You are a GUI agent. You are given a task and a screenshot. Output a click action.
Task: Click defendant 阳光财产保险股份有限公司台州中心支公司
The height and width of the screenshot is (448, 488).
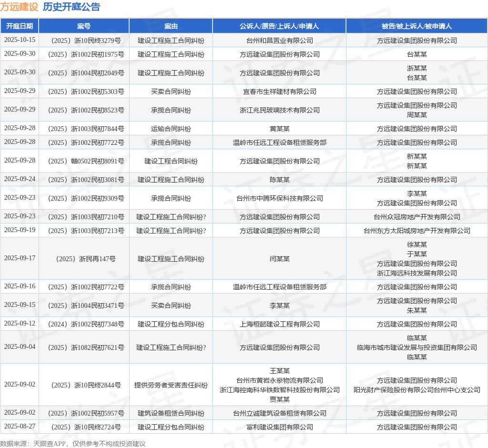pos(417,390)
